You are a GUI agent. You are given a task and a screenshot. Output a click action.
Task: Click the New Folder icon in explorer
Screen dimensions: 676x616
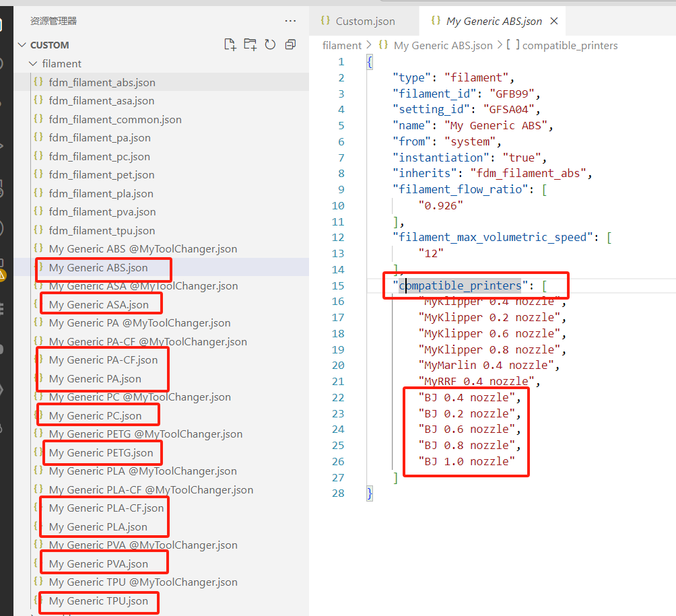pyautogui.click(x=250, y=45)
